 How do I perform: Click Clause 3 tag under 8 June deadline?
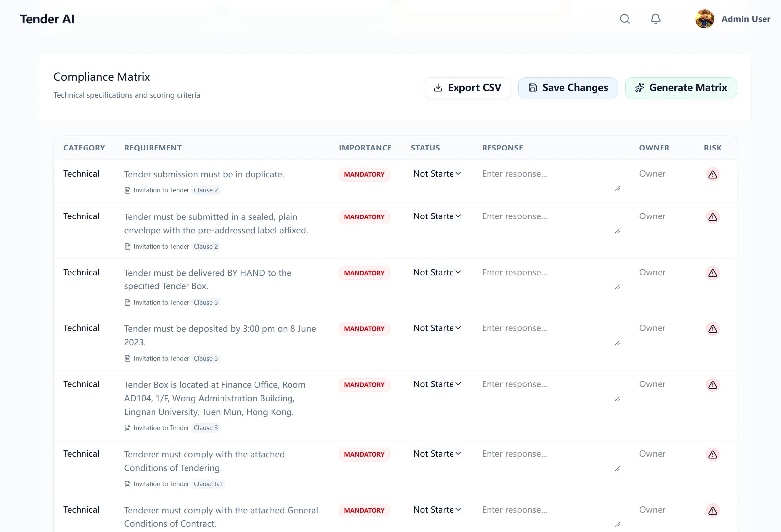(x=206, y=359)
